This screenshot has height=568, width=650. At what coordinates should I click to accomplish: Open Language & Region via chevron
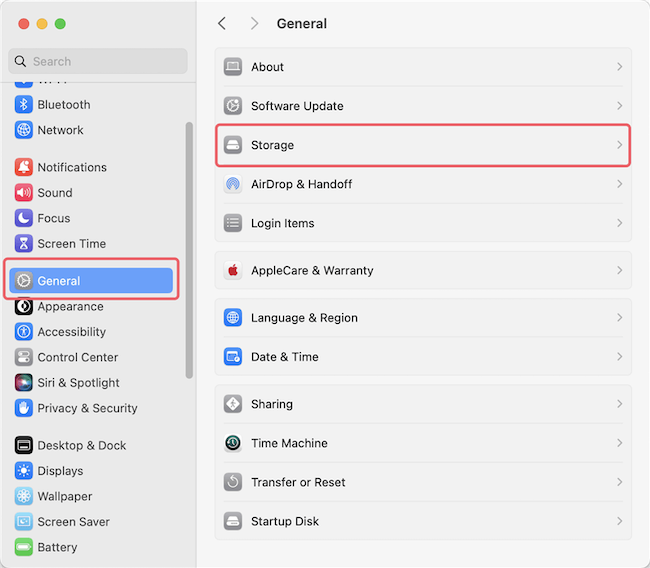(x=619, y=318)
